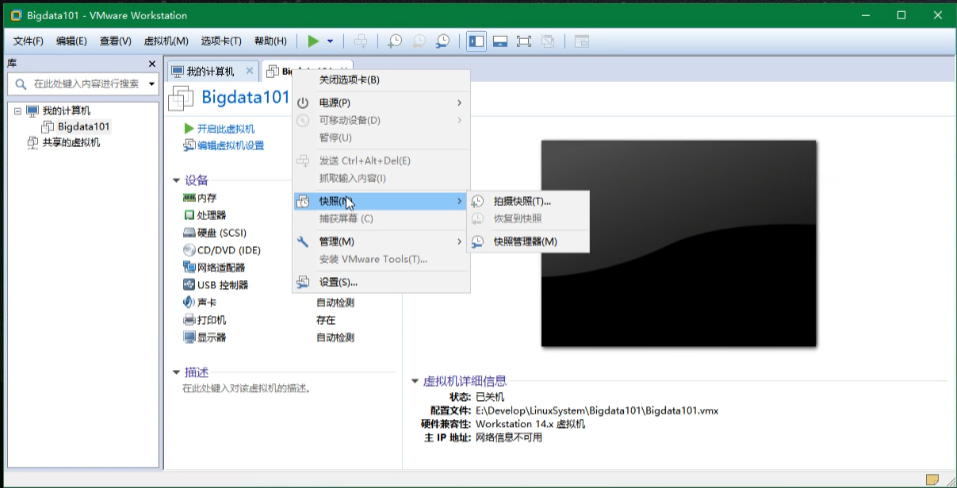This screenshot has width=957, height=488.
Task: Select Bigdata101 in the library tree
Action: tap(84, 127)
